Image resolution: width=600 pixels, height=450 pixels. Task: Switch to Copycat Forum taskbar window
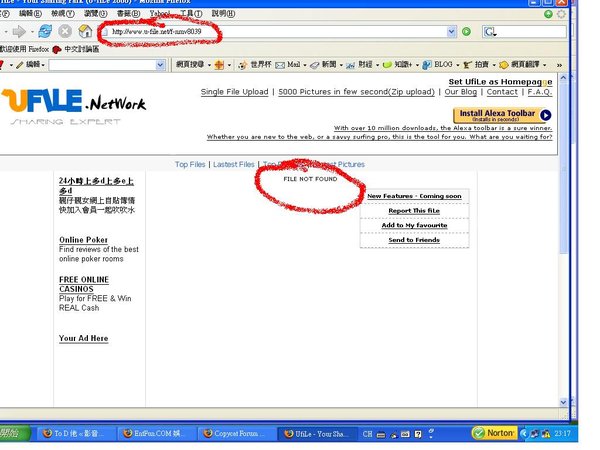(236, 434)
